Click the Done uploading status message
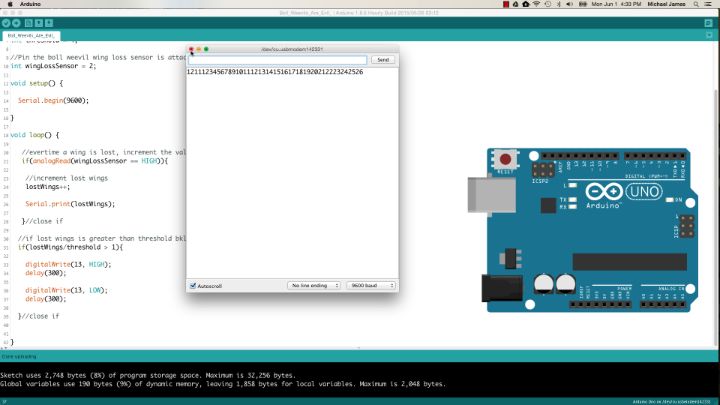720x405 pixels. point(19,356)
